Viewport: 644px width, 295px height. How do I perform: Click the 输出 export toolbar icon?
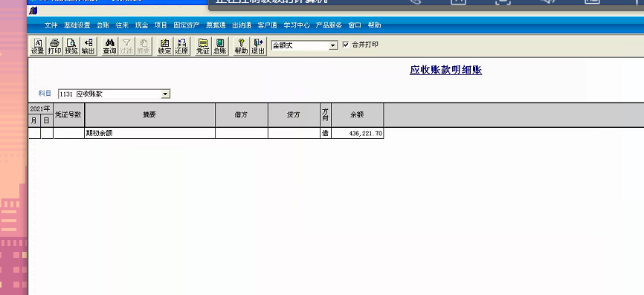(88, 46)
